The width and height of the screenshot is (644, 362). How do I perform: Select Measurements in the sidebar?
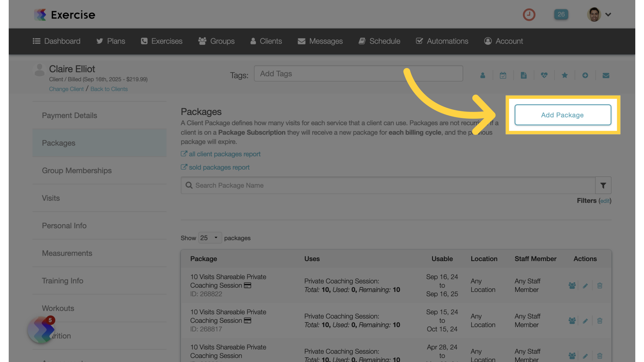[x=99, y=253]
